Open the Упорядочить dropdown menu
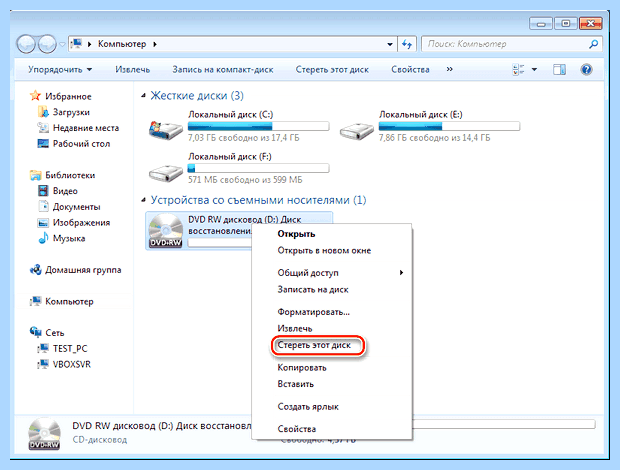The image size is (620, 470). point(60,70)
